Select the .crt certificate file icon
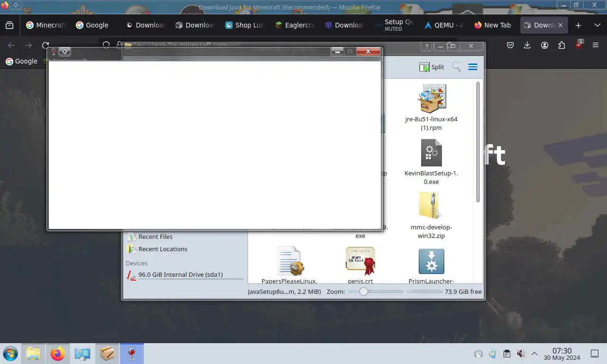 pos(360,260)
